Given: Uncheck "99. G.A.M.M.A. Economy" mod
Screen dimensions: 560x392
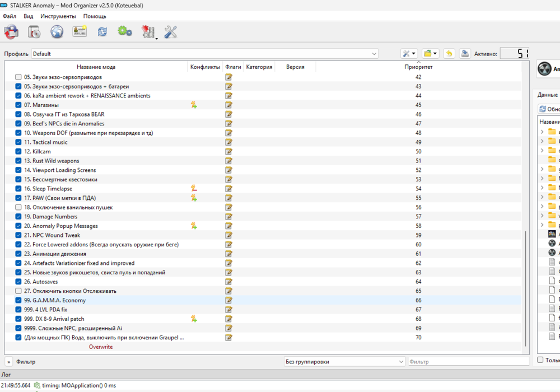Looking at the screenshot, I should (x=18, y=300).
